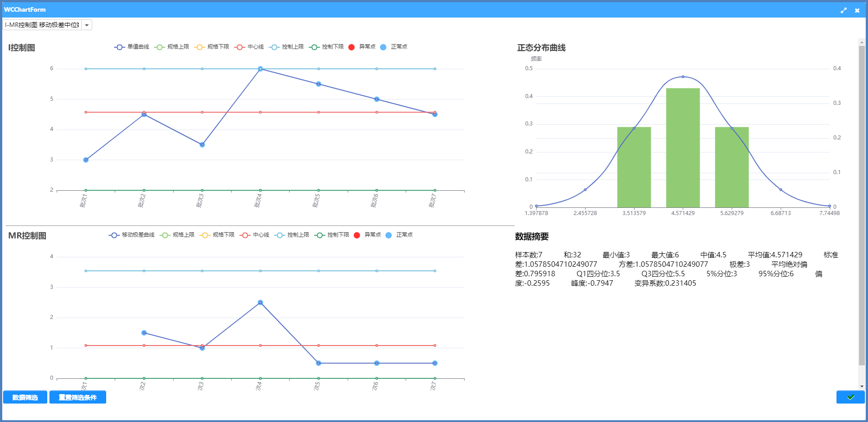
Task: Toggle 规格下限 legend in I控制图
Action: [x=199, y=47]
